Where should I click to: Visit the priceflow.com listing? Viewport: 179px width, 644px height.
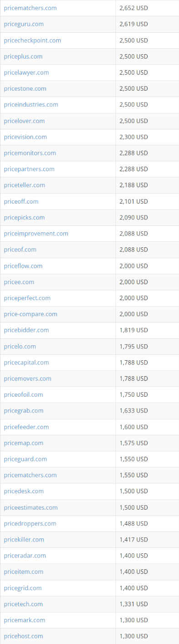[x=23, y=266]
